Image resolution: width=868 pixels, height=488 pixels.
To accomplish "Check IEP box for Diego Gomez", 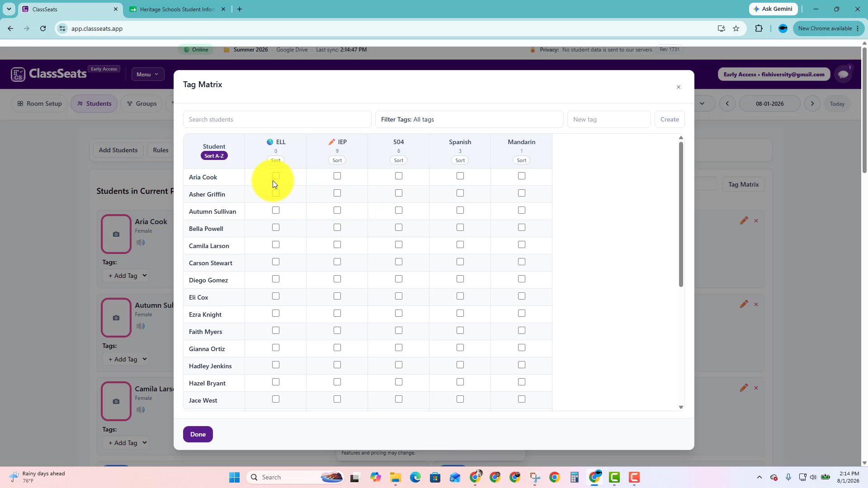I will pyautogui.click(x=337, y=279).
